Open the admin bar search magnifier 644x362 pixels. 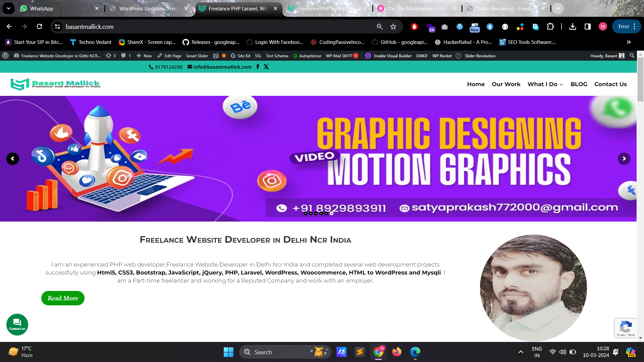click(x=632, y=56)
